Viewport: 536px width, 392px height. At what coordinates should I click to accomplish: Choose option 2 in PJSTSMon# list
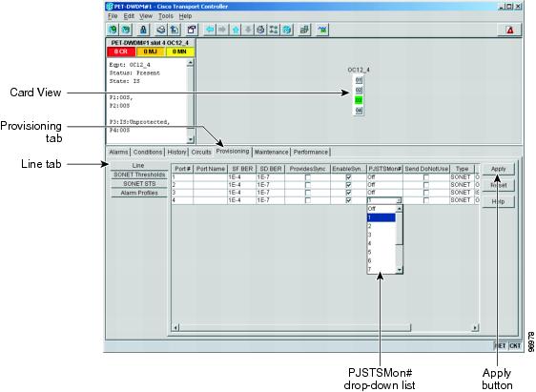click(381, 226)
